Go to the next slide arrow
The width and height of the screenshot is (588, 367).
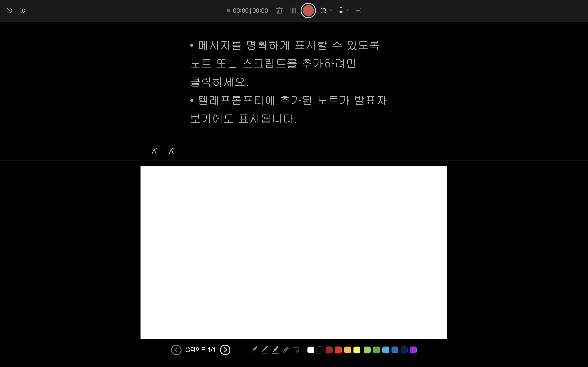point(225,350)
